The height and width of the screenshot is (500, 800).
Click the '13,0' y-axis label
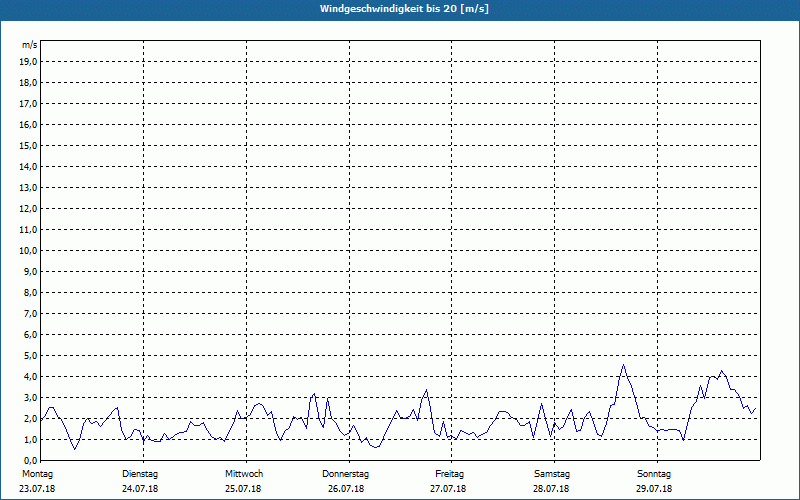27,188
